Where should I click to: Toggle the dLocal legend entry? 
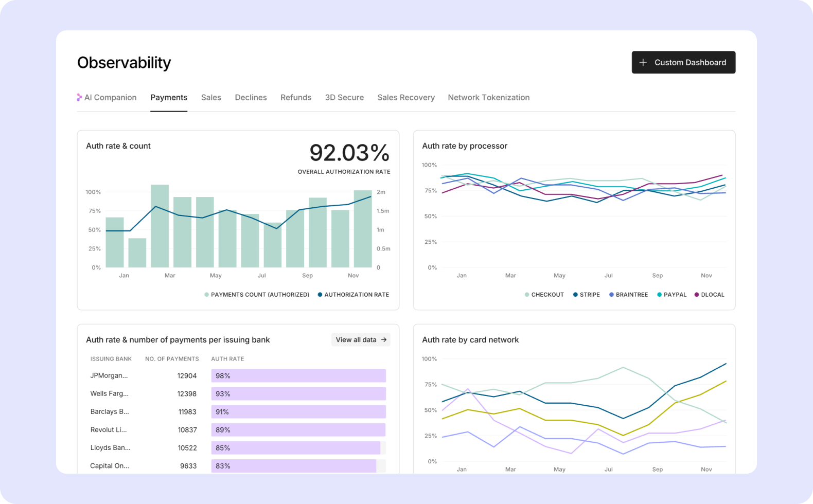pos(709,295)
